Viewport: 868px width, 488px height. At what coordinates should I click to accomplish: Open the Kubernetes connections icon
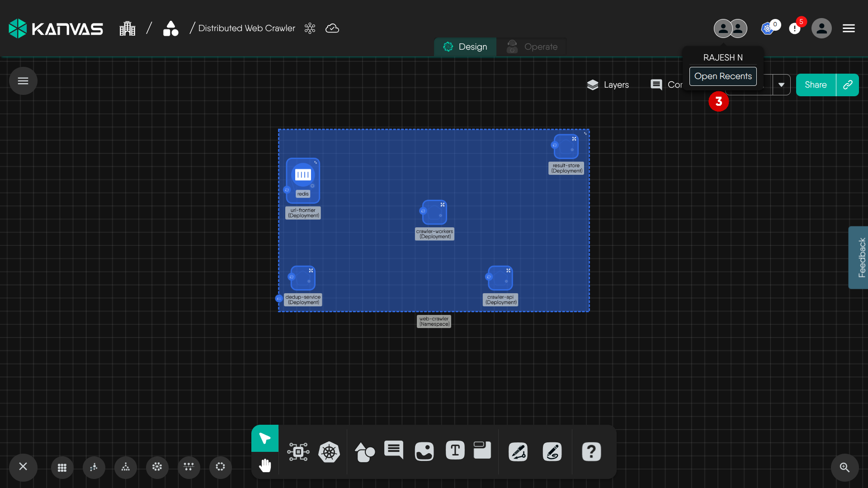point(768,28)
